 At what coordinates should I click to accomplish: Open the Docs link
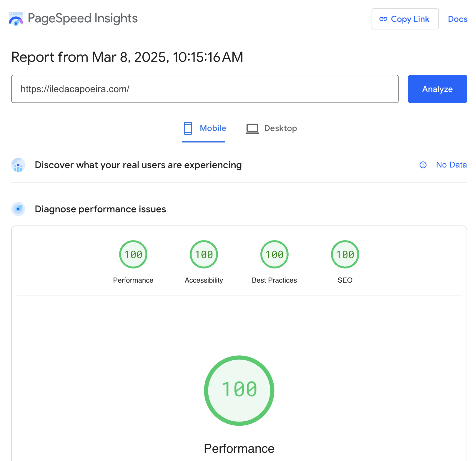point(457,19)
